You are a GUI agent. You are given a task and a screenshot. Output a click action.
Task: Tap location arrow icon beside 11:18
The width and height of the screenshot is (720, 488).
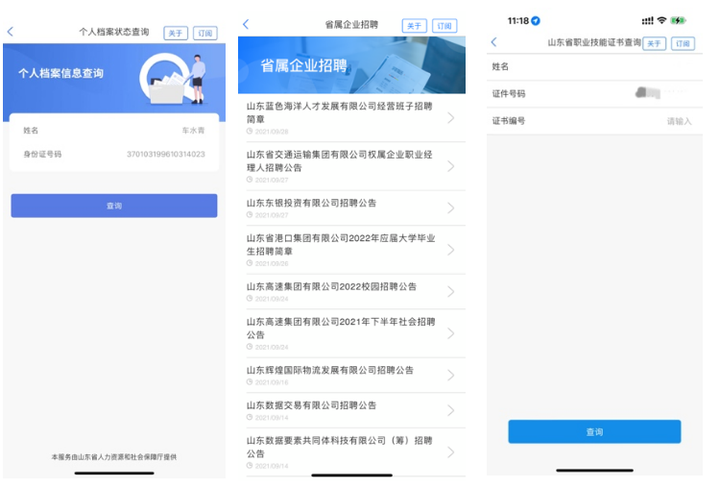(536, 20)
